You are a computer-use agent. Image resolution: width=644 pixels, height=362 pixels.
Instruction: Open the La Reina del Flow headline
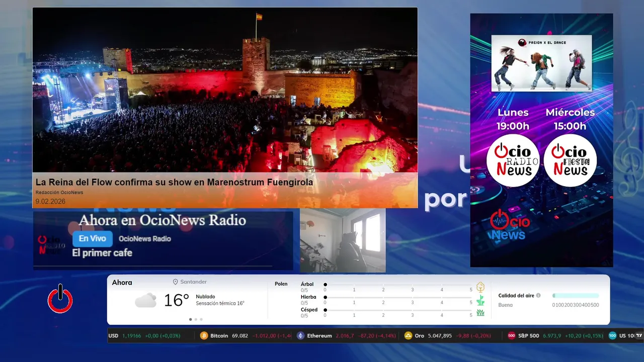174,182
